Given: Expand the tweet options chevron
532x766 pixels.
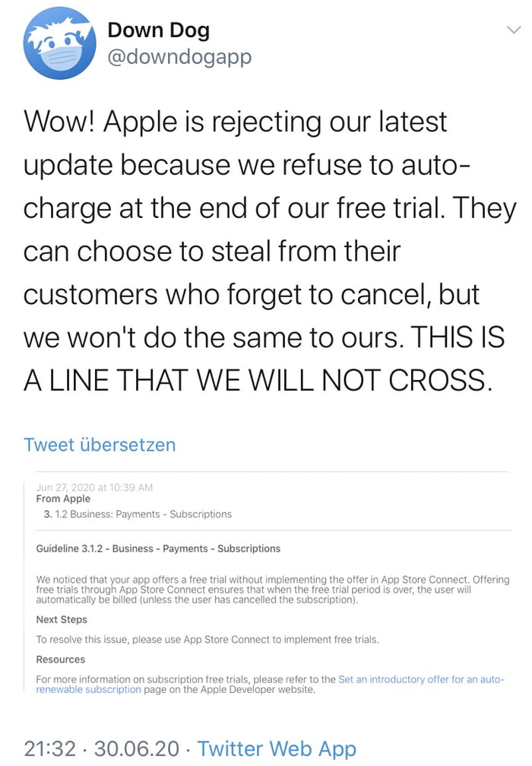Looking at the screenshot, I should pos(514,29).
